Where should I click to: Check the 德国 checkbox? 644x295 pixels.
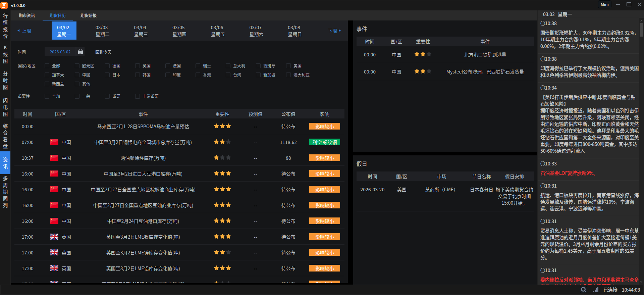[x=107, y=66]
